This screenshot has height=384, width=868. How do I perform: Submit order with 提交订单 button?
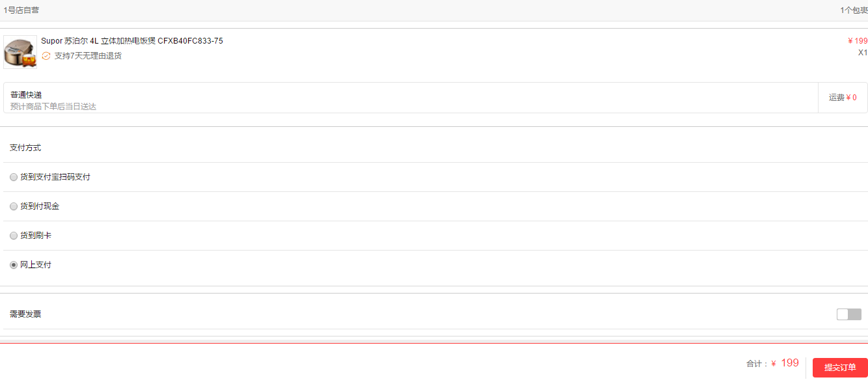pyautogui.click(x=840, y=368)
